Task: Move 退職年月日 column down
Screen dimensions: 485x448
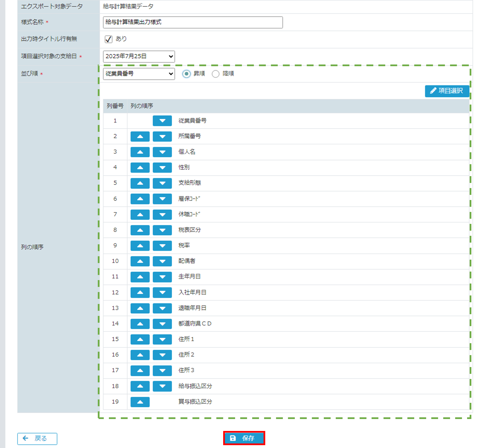Action: pyautogui.click(x=162, y=308)
